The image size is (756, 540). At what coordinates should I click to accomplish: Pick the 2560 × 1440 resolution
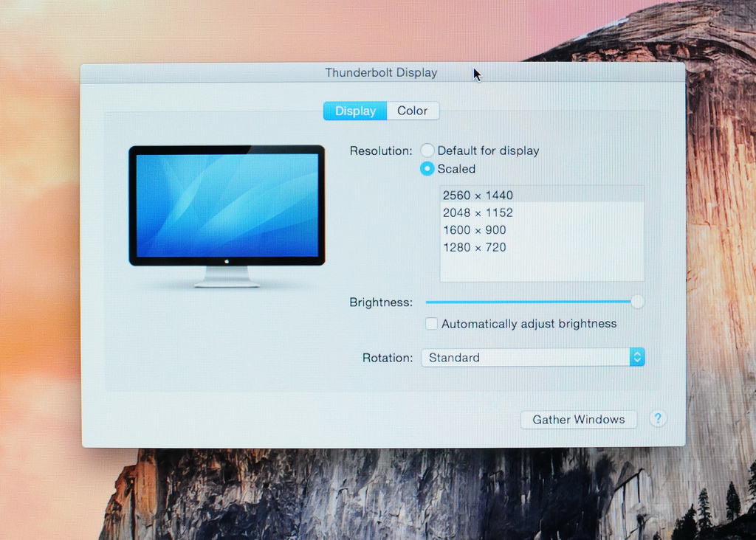tap(542, 195)
